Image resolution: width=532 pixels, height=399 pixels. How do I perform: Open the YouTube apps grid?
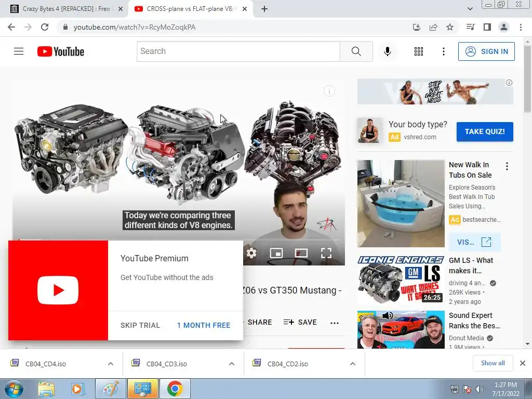[x=419, y=51]
